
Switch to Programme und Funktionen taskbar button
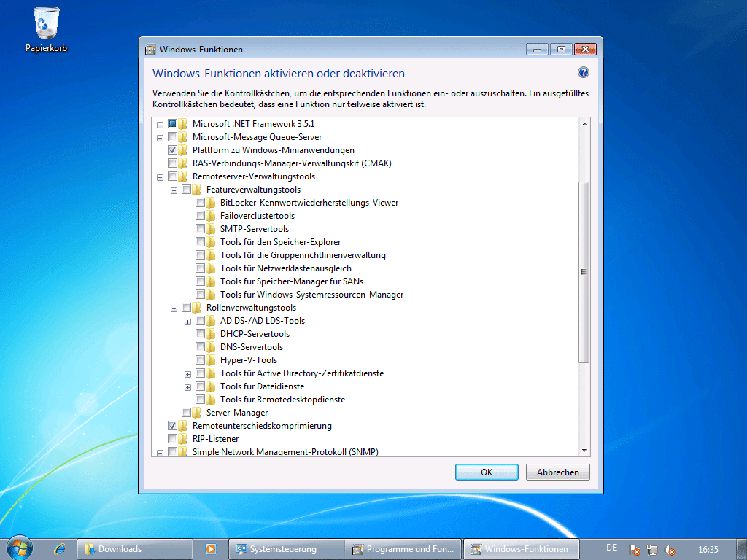click(x=404, y=549)
